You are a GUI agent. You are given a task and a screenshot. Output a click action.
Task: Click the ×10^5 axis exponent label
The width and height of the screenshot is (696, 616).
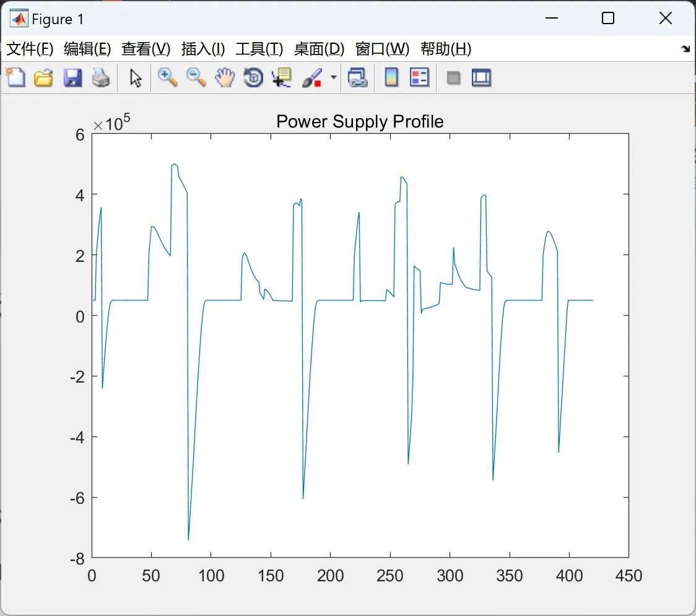111,123
